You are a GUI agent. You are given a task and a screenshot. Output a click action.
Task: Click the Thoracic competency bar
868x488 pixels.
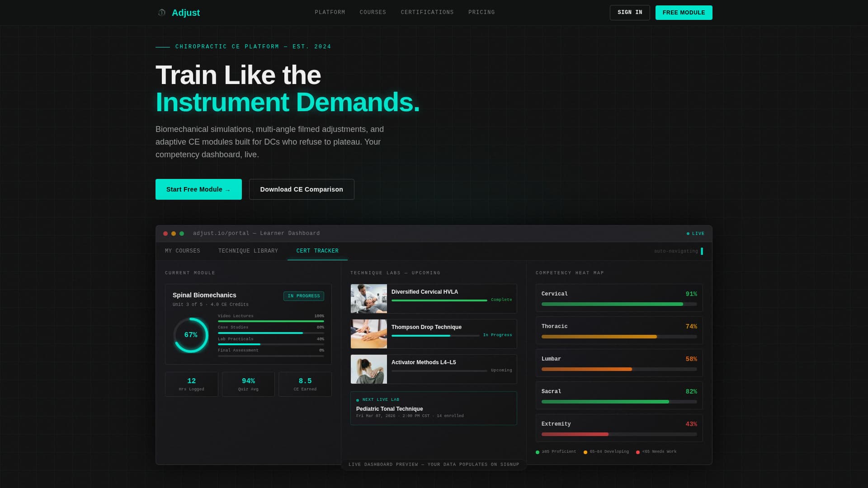pyautogui.click(x=619, y=337)
